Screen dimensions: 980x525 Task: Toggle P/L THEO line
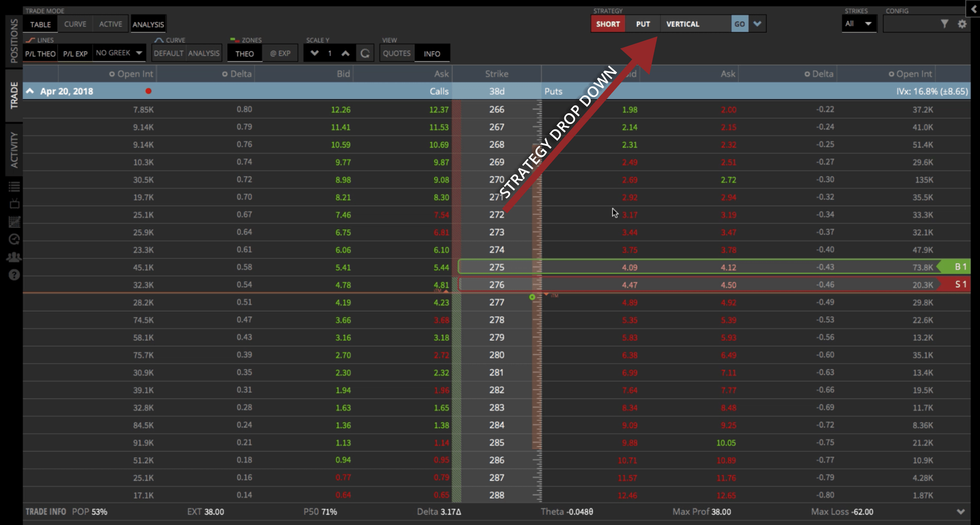click(x=40, y=54)
